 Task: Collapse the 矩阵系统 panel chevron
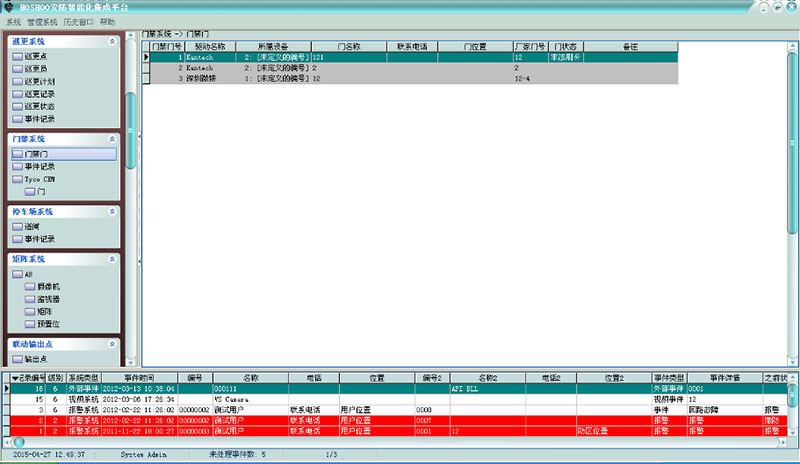click(113, 259)
